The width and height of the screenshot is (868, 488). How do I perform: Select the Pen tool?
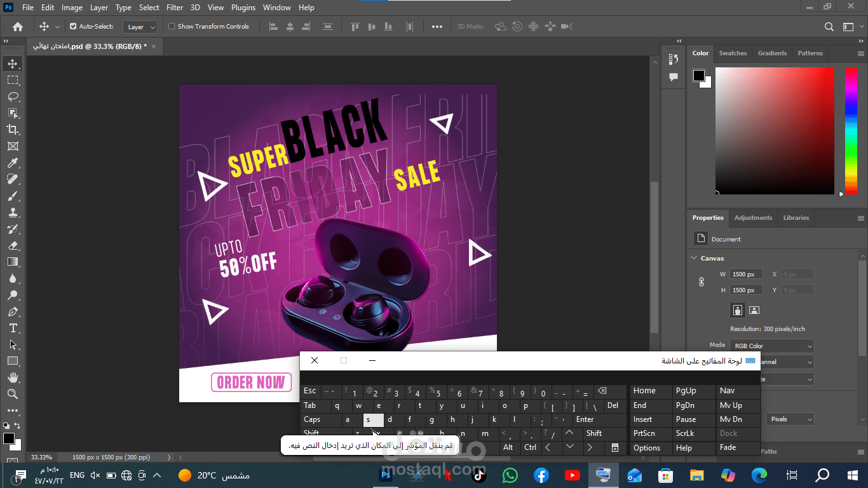coord(13,312)
